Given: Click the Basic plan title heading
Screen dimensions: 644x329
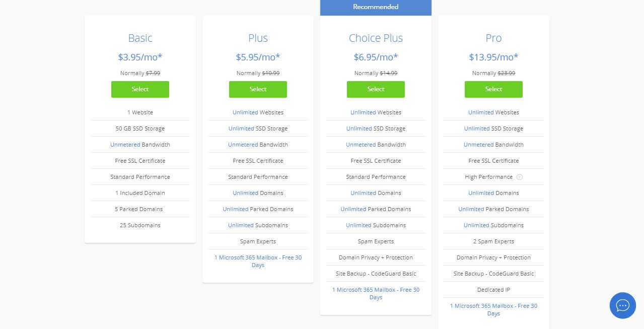Looking at the screenshot, I should (x=140, y=38).
